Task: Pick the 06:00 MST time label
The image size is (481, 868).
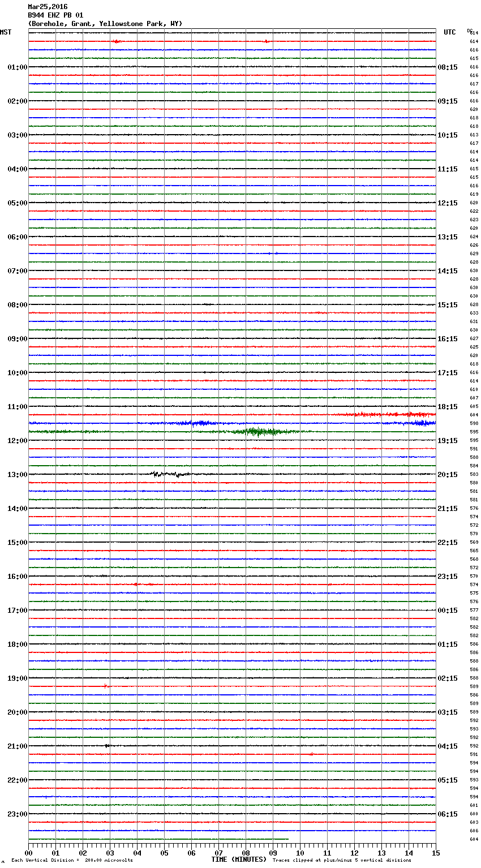Action: click(18, 237)
